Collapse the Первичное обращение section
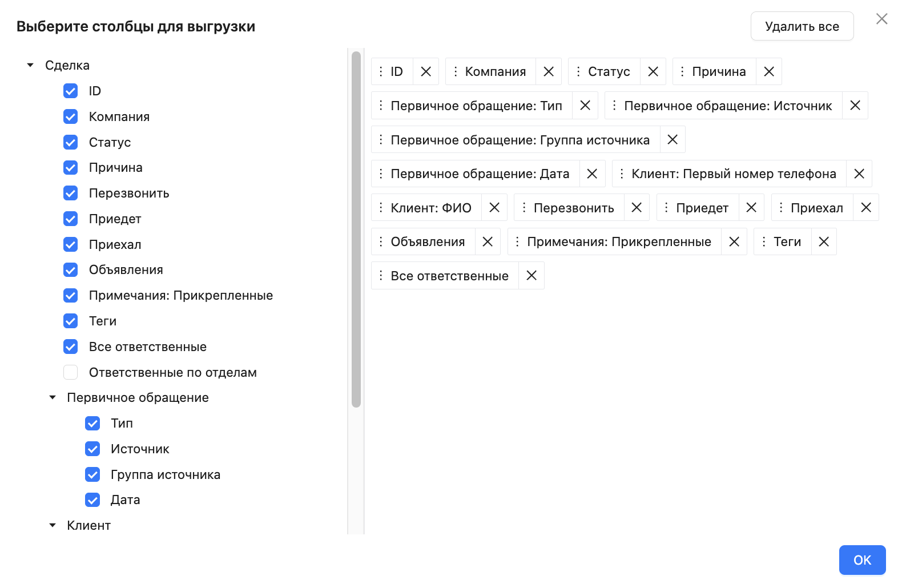902x588 pixels. pos(53,397)
